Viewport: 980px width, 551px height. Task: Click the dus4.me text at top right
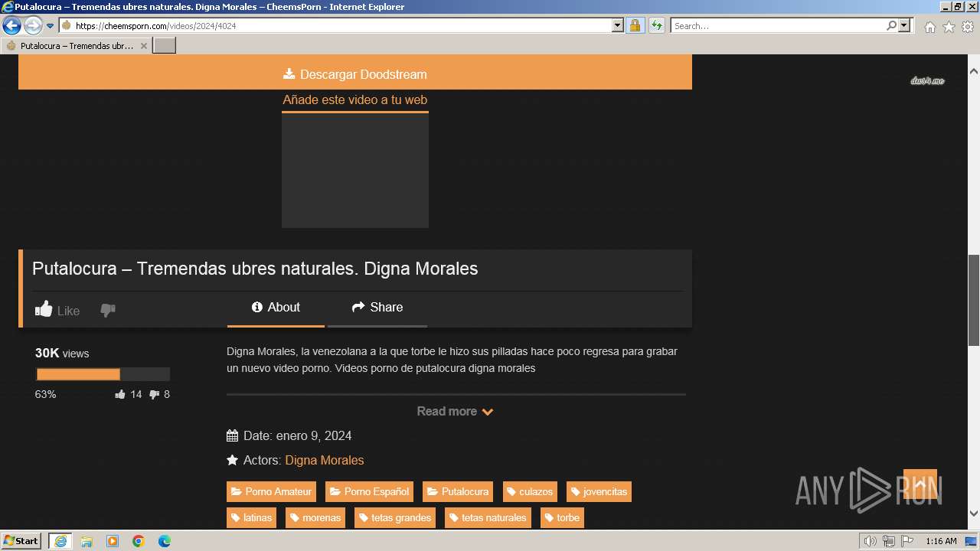pyautogui.click(x=927, y=81)
